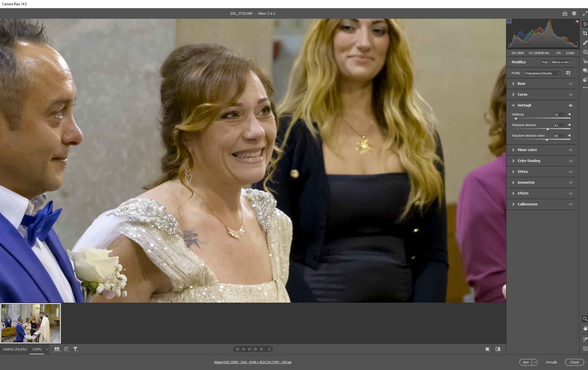The width and height of the screenshot is (588, 370).
Task: Expand the Ottica panel
Action: [513, 172]
